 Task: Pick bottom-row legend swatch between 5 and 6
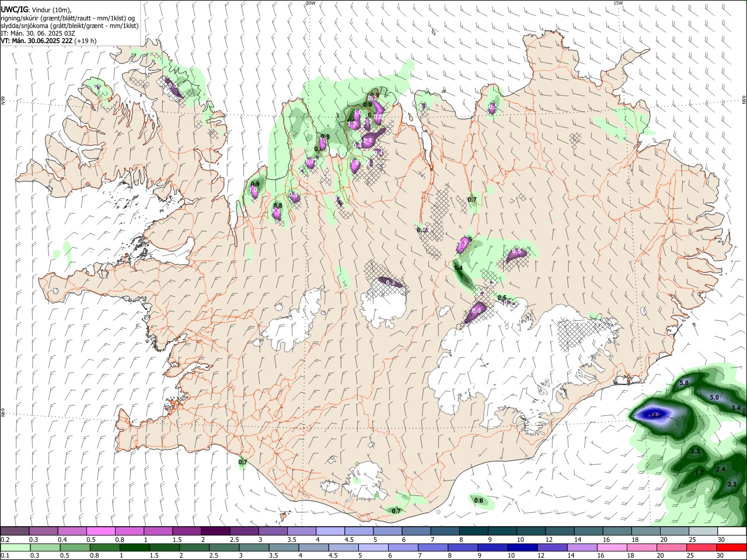(373, 547)
